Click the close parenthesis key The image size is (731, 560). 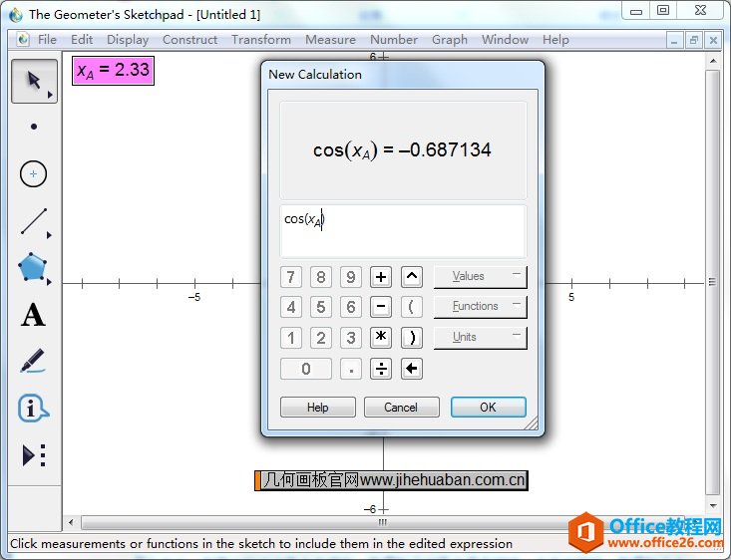pyautogui.click(x=412, y=338)
